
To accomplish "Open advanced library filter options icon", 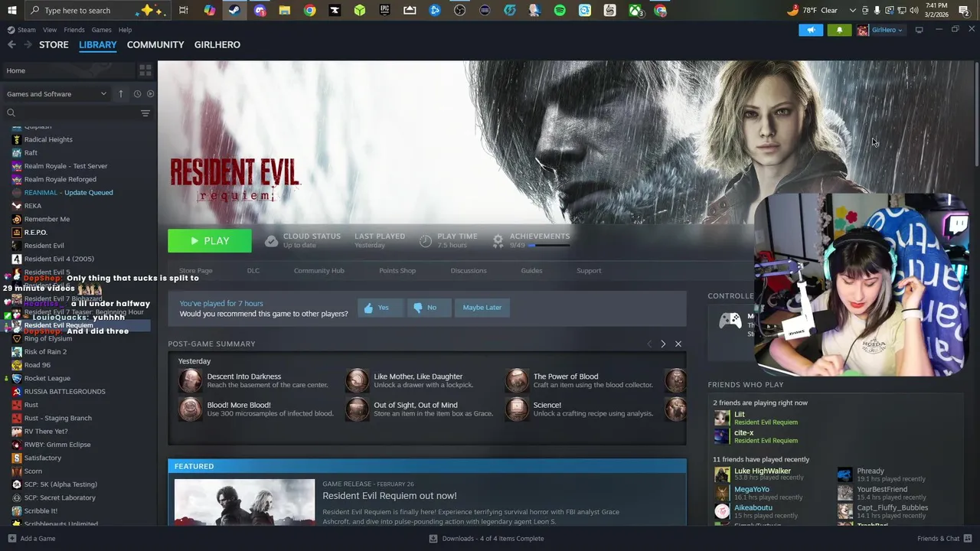I will 145,113.
